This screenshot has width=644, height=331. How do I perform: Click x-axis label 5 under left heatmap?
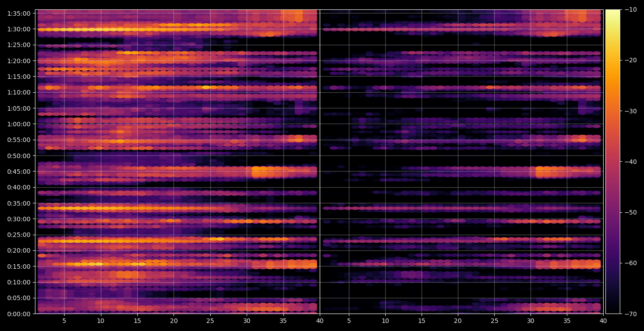(x=64, y=321)
